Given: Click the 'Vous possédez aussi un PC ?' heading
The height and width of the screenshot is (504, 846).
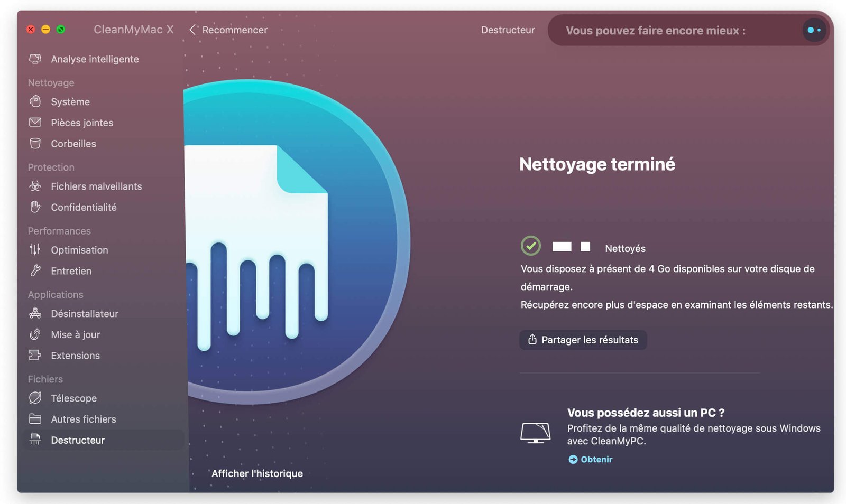Looking at the screenshot, I should coord(646,413).
